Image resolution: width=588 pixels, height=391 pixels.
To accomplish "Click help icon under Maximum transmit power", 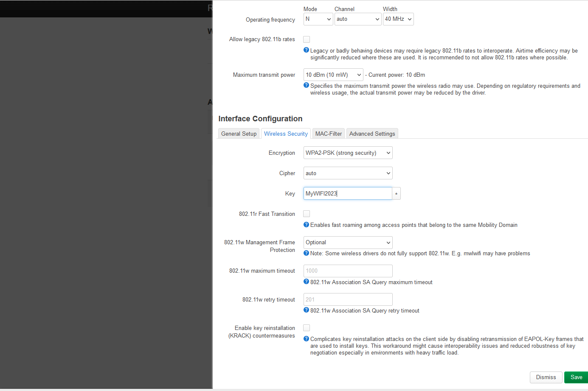I will pos(306,85).
